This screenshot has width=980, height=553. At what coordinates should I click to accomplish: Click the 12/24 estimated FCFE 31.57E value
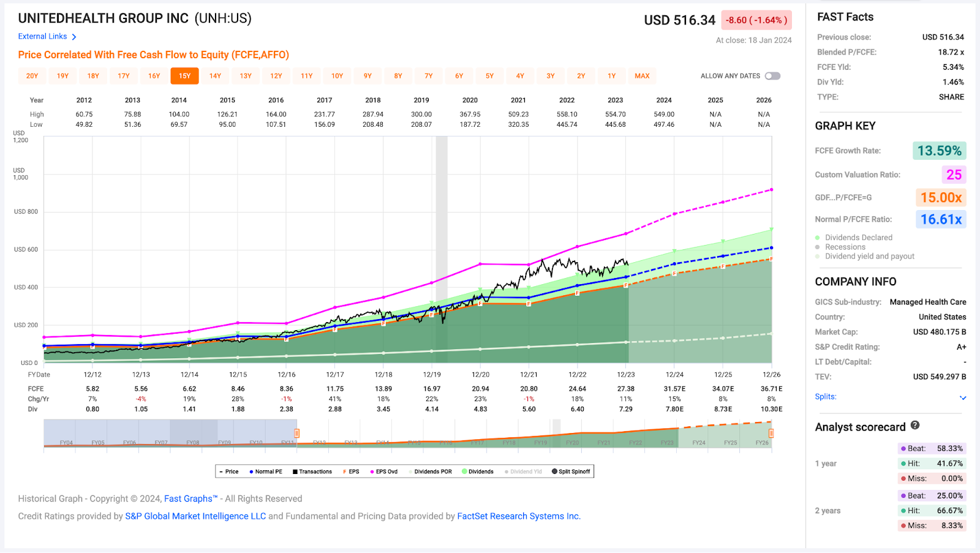coord(674,389)
